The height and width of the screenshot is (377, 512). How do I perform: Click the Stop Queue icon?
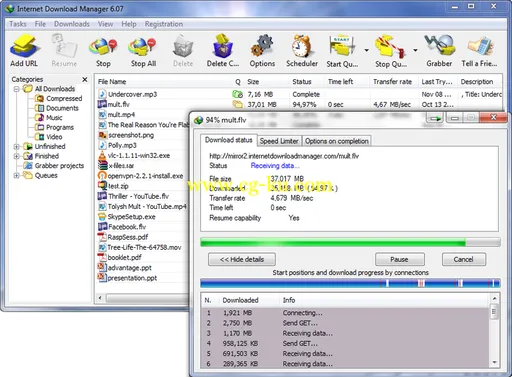tap(391, 51)
